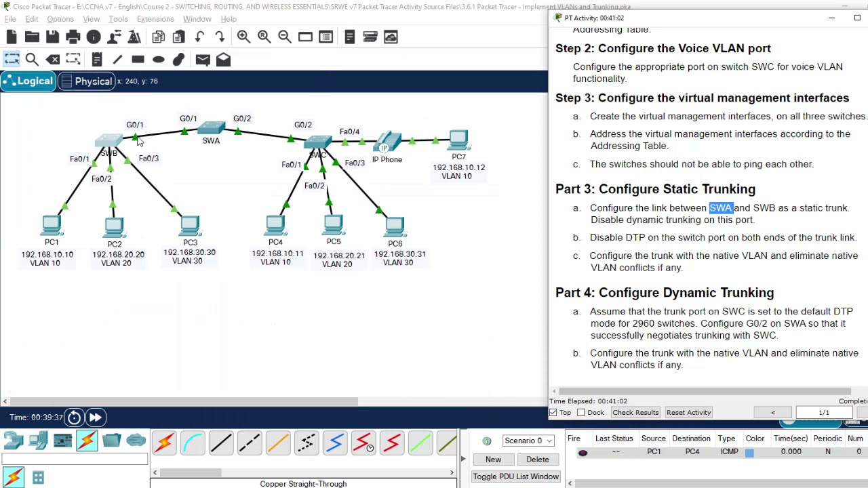Undo the last action

[x=199, y=37]
